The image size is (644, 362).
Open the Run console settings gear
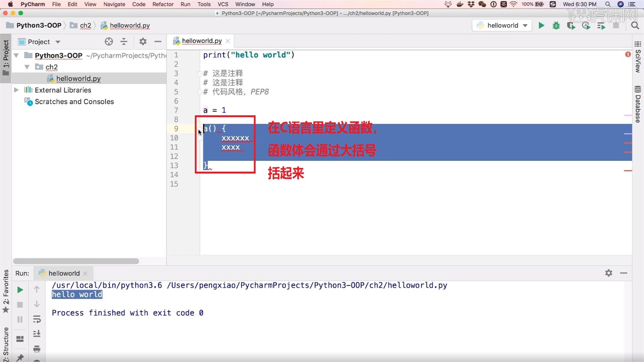[x=608, y=273]
